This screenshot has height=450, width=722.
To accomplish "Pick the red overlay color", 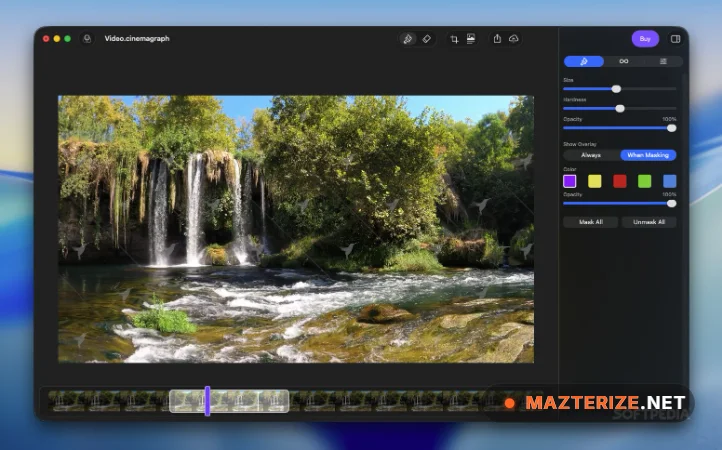I will 620,181.
